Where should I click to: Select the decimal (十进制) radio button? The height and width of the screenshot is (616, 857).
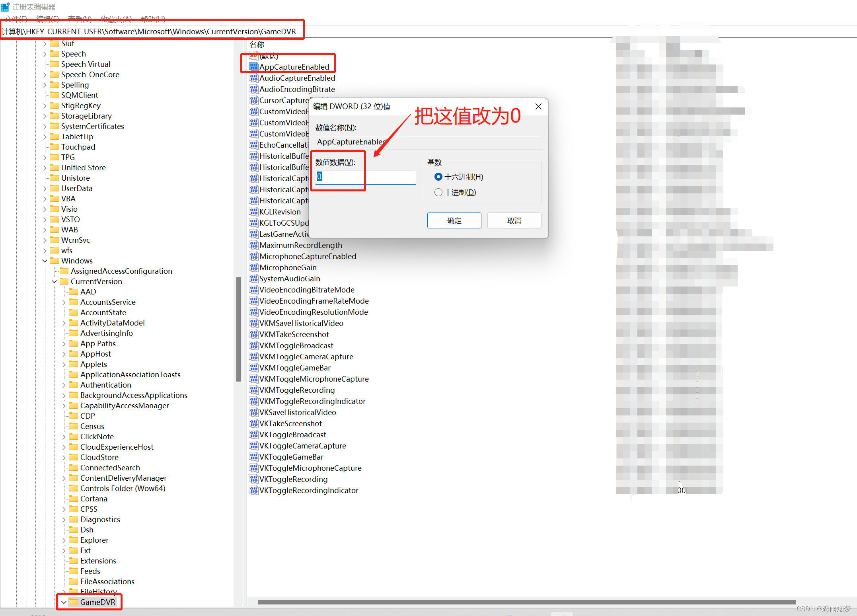click(x=438, y=193)
